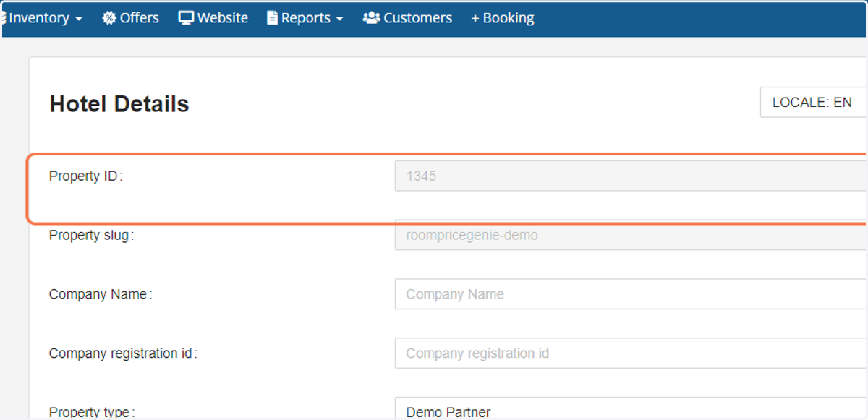Click the Property ID field showing 1345
This screenshot has height=420, width=868.
pyautogui.click(x=631, y=176)
